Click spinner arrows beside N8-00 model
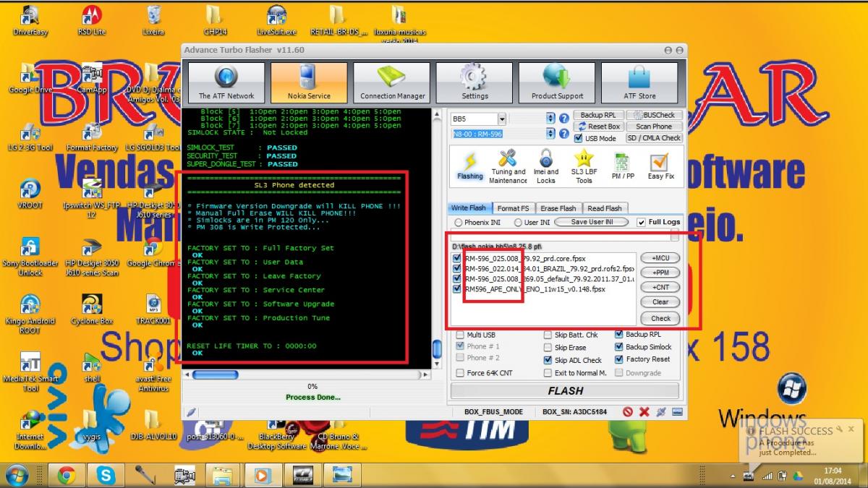 pyautogui.click(x=551, y=134)
